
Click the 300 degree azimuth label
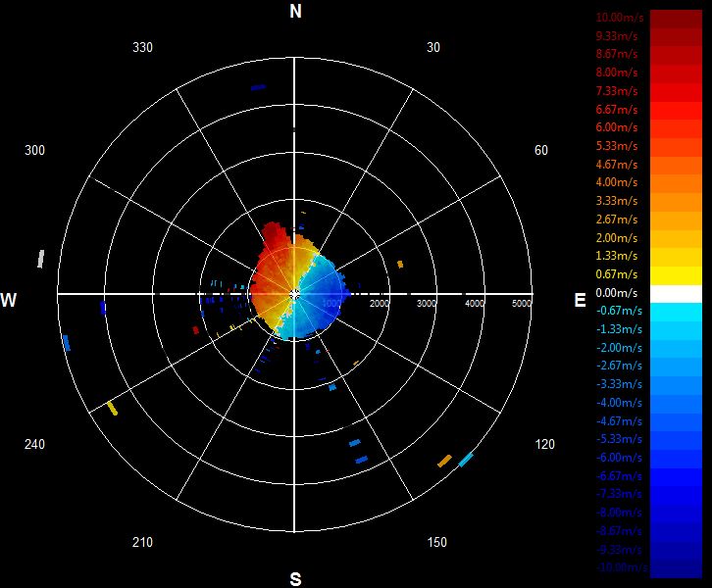tap(34, 150)
